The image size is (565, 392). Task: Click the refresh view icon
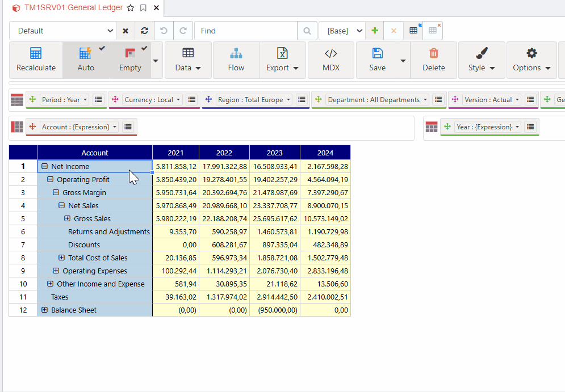[144, 31]
